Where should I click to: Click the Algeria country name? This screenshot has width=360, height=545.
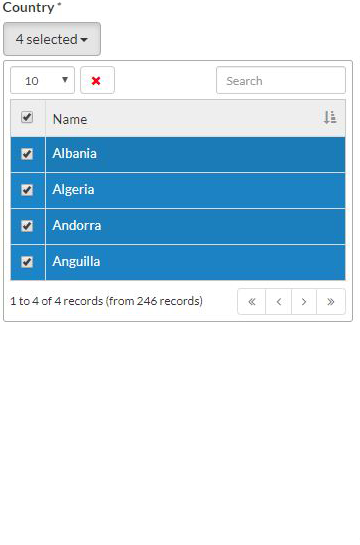[x=73, y=190]
